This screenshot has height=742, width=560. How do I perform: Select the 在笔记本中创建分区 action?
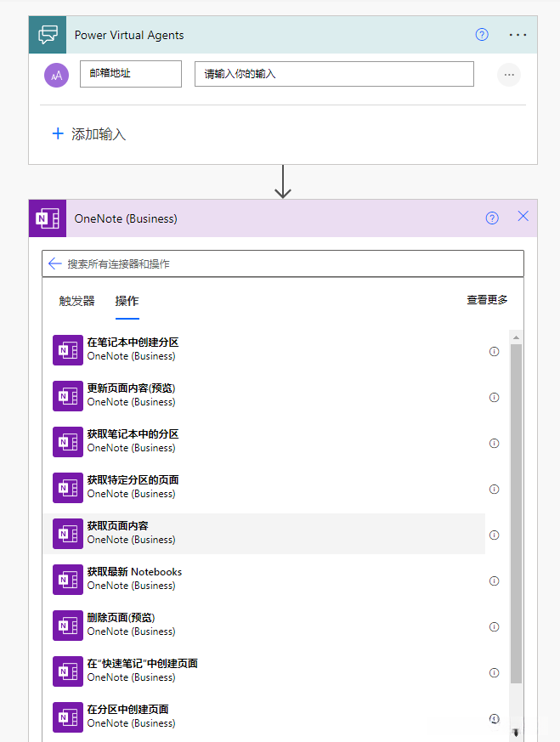(x=133, y=343)
